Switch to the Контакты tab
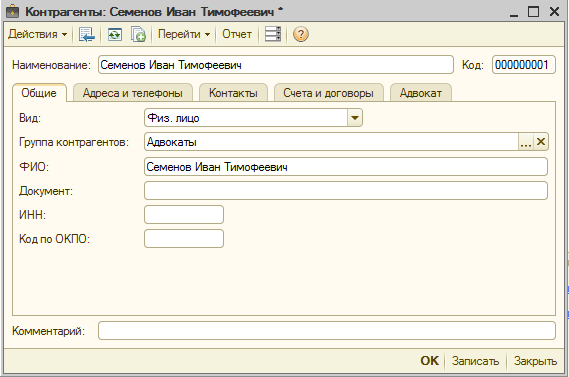Image resolution: width=569 pixels, height=377 pixels. click(x=233, y=93)
